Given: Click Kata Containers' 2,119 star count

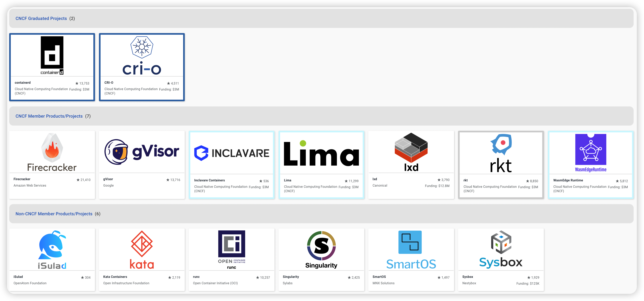Looking at the screenshot, I should 174,277.
